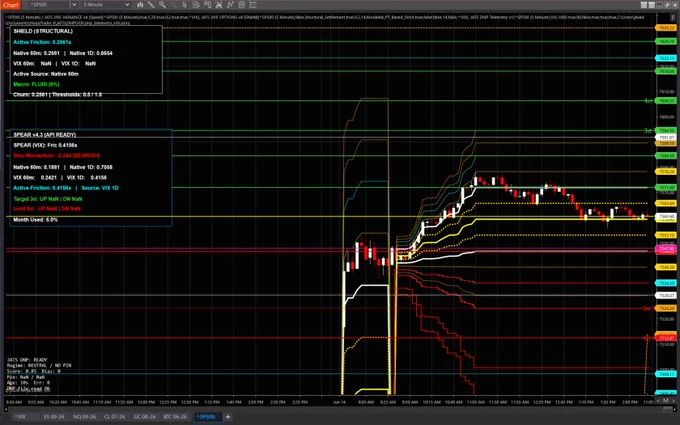This screenshot has height=425, width=680.
Task: Switch to the BTC 06-26 tab
Action: coord(175,417)
